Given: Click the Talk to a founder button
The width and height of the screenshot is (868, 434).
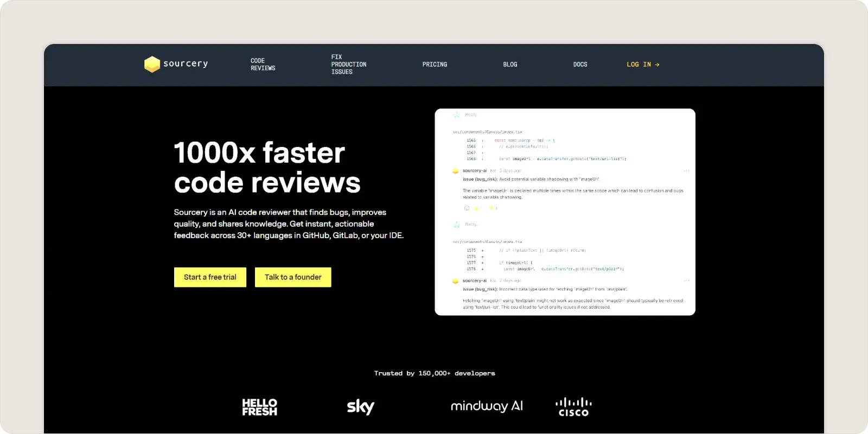Looking at the screenshot, I should (293, 277).
